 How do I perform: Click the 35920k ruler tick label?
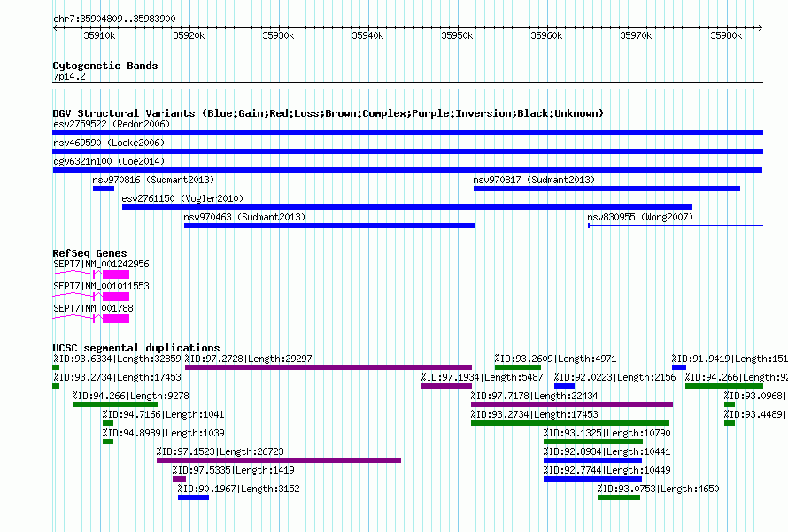(x=189, y=35)
